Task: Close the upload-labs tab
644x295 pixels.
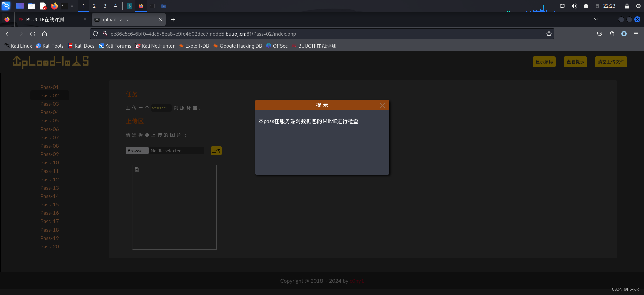Action: (x=160, y=19)
